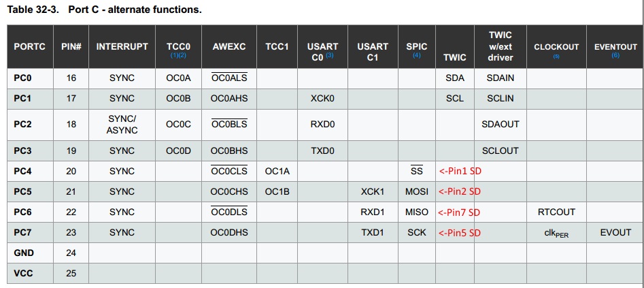Image resolution: width=644 pixels, height=288 pixels.
Task: Click the EVENTOUT footnote (6) link
Action: tap(615, 56)
